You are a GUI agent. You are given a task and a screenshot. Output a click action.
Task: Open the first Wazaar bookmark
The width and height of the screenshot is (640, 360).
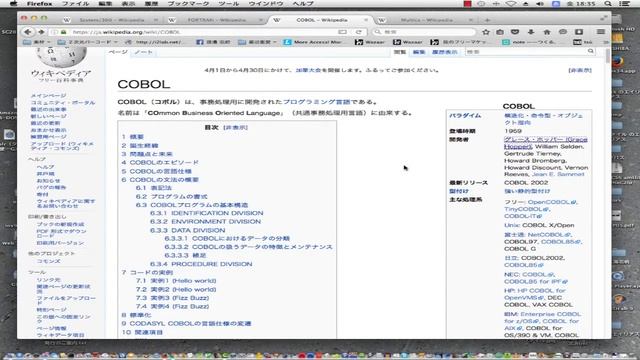[369, 42]
